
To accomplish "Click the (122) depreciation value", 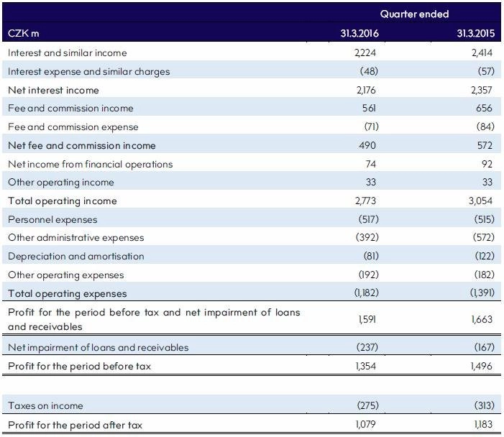I will (485, 256).
